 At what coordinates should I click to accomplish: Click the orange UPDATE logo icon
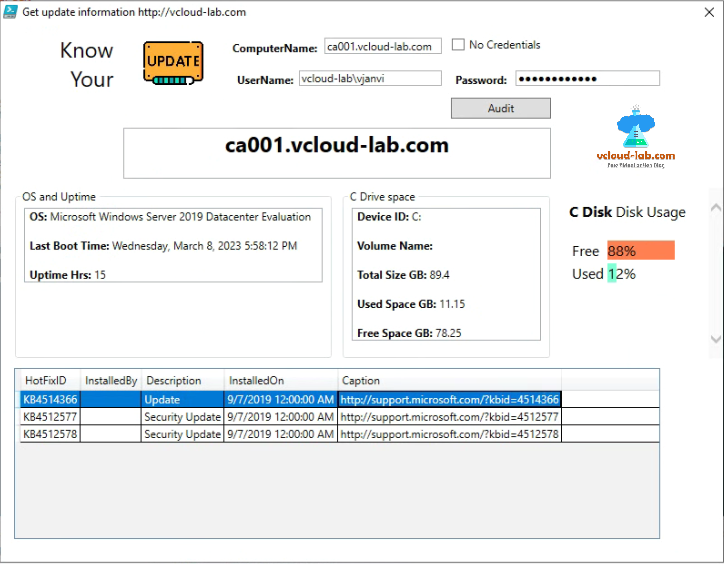[x=173, y=63]
